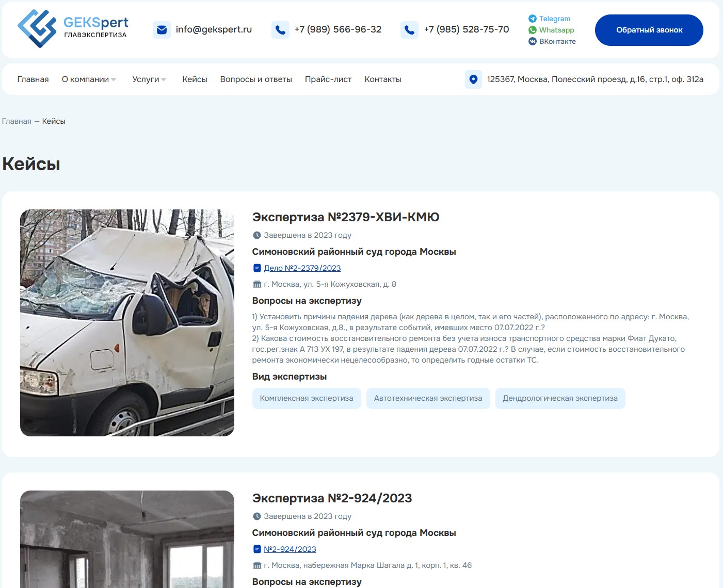The height and width of the screenshot is (588, 723).
Task: Open the Кейсы menu item
Action: coord(195,79)
